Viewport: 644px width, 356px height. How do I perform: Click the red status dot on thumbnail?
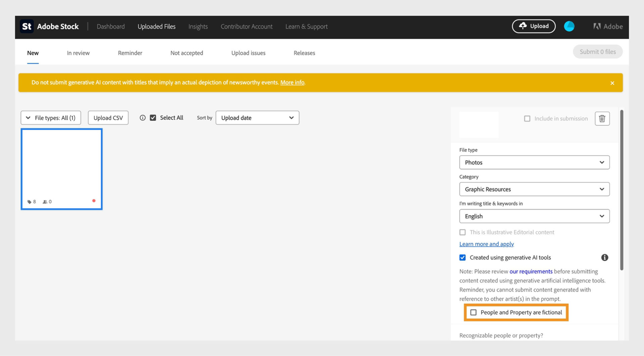point(94,201)
